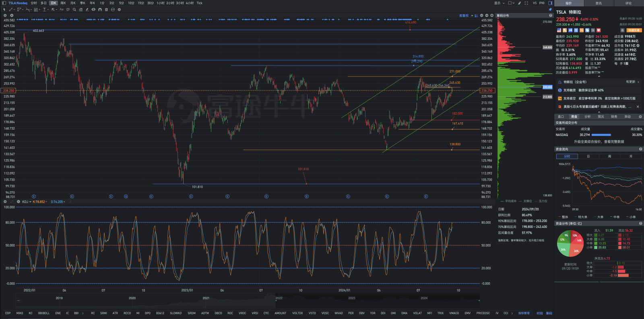The width and height of the screenshot is (644, 319).
Task: Add TSLA to favorites heart icon
Action: [x=599, y=30]
